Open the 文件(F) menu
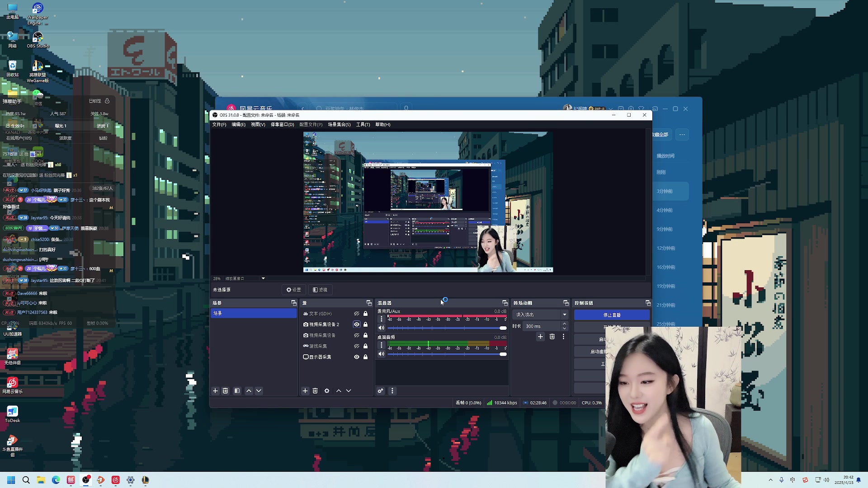Screen dimensions: 868x488 pyautogui.click(x=219, y=125)
